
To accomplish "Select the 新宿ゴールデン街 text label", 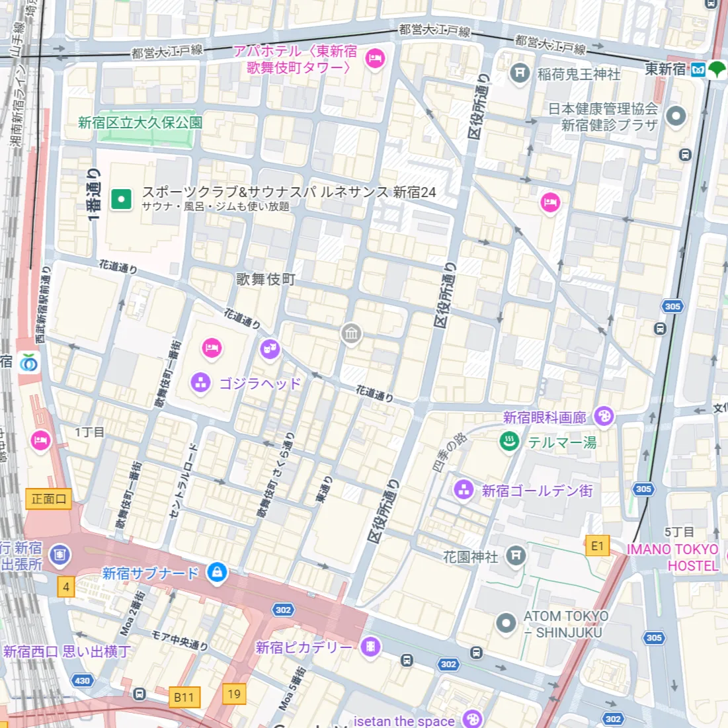I will (537, 491).
